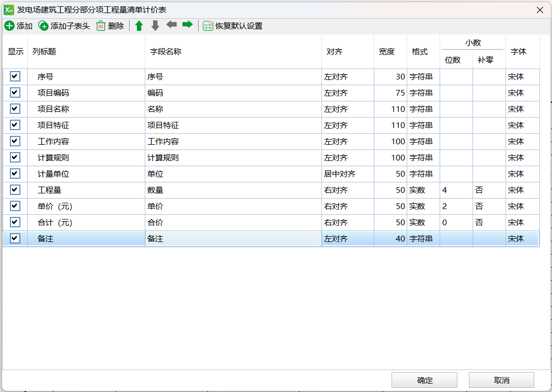The width and height of the screenshot is (552, 392).
Task: Uncheck the display checkbox for 序号
Action: pyautogui.click(x=15, y=76)
